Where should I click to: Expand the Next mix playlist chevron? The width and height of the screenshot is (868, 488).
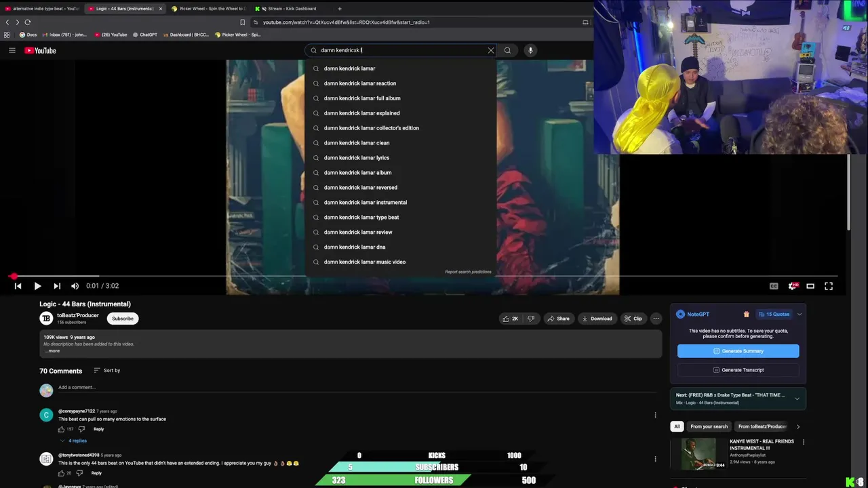(797, 399)
